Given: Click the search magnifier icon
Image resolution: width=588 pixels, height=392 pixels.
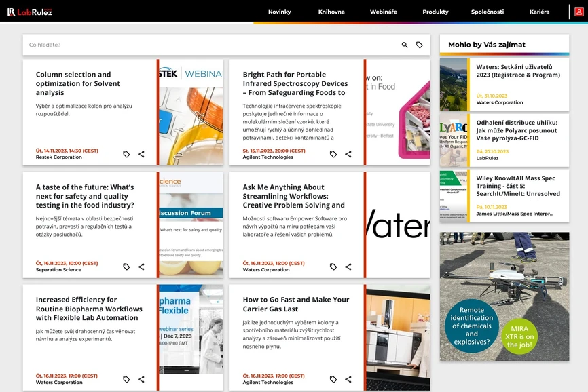Looking at the screenshot, I should pyautogui.click(x=405, y=45).
